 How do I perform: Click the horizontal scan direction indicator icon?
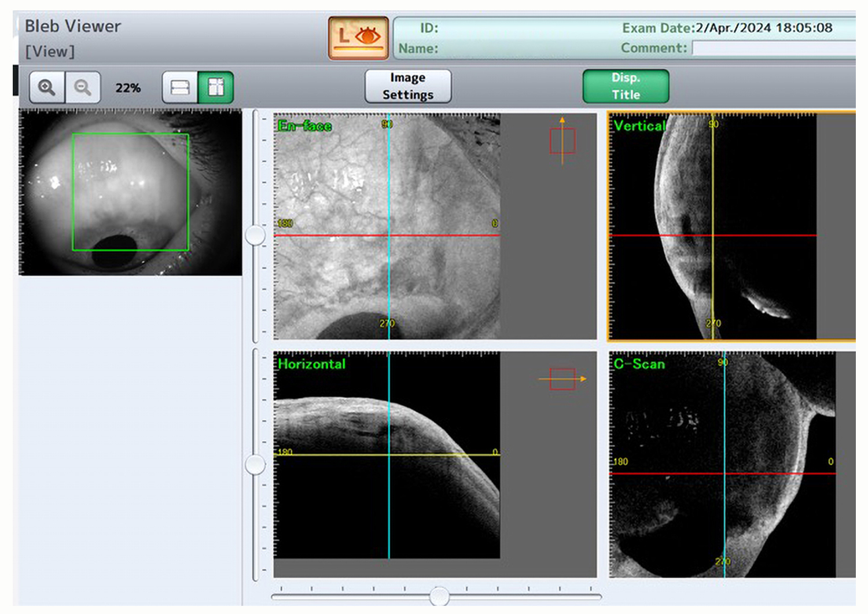coord(562,379)
